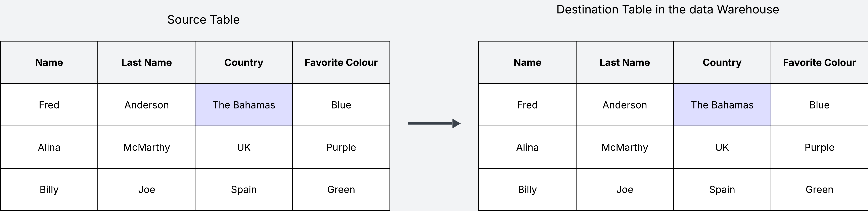The height and width of the screenshot is (211, 868).
Task: Click Favorite Colour header in the destination table
Action: point(819,63)
